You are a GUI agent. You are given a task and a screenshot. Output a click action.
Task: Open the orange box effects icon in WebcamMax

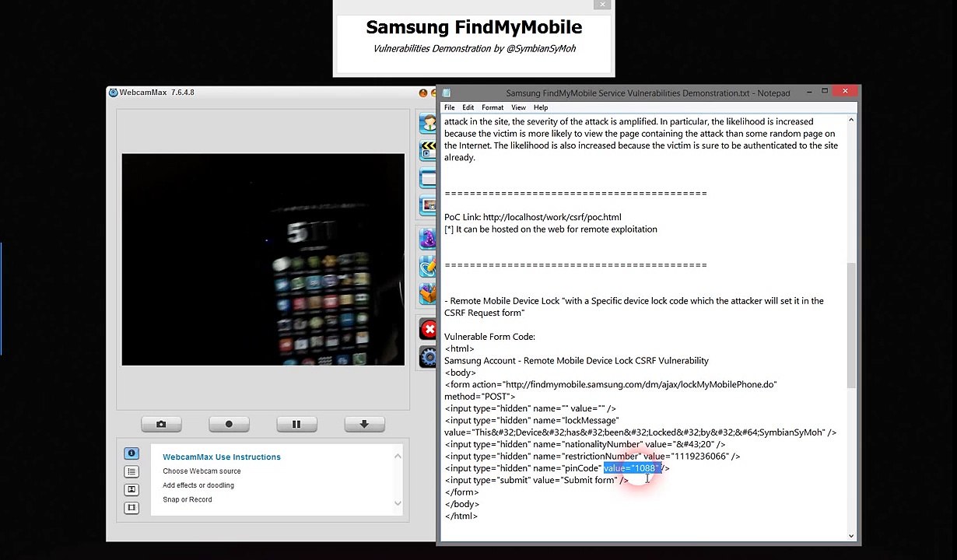pyautogui.click(x=428, y=294)
